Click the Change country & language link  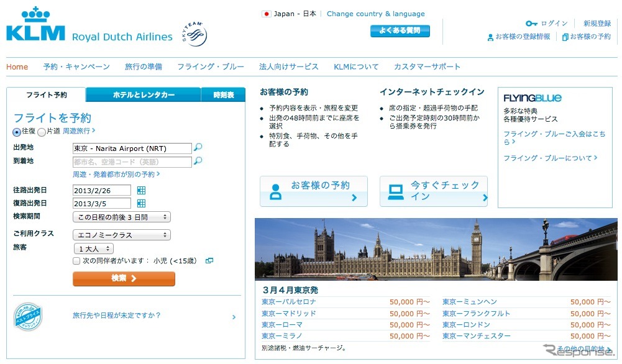[375, 13]
